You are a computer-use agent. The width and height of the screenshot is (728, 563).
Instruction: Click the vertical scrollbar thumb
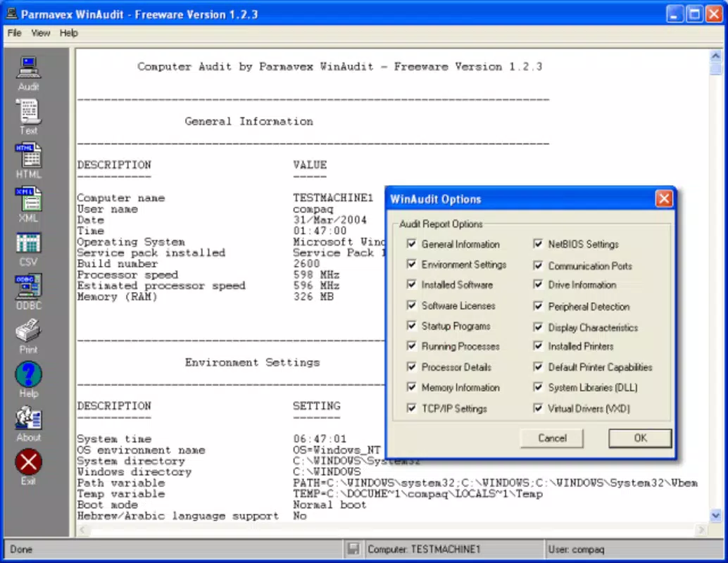click(715, 69)
